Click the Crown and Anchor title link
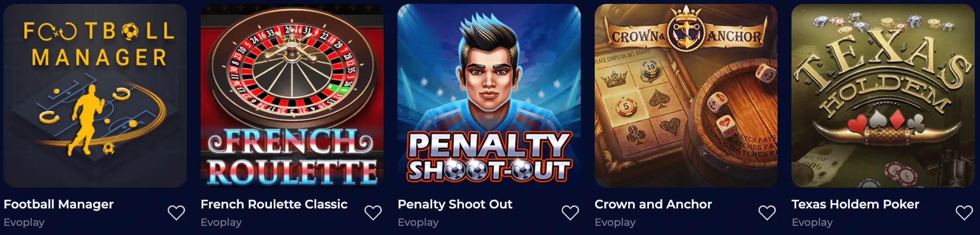Viewport: 980px width, 235px height. [653, 204]
